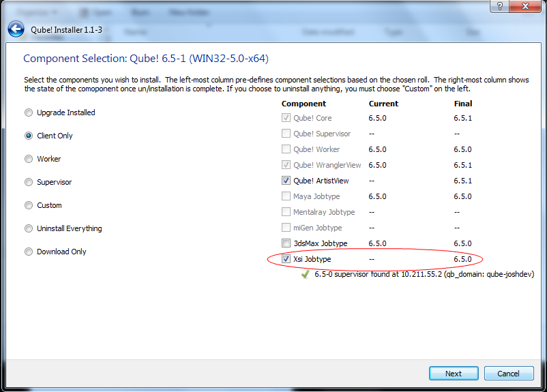Choose the Worker install role
This screenshot has width=547, height=392.
pyautogui.click(x=29, y=159)
